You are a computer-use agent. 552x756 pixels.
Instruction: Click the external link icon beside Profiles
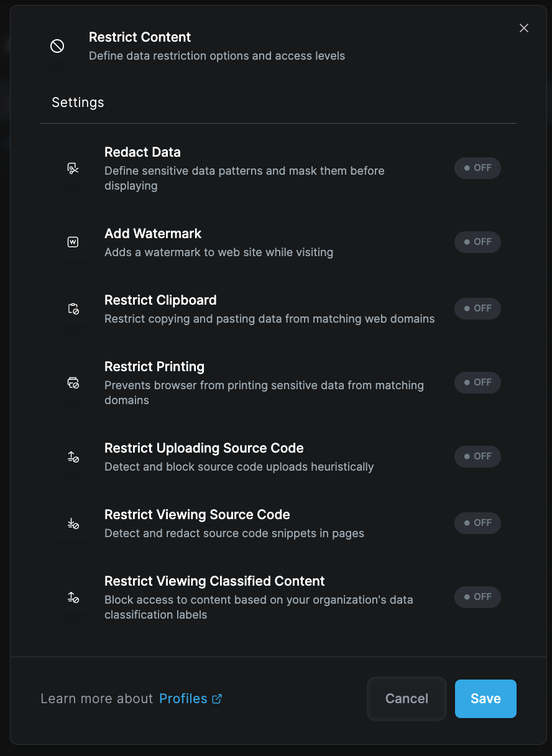click(x=217, y=699)
